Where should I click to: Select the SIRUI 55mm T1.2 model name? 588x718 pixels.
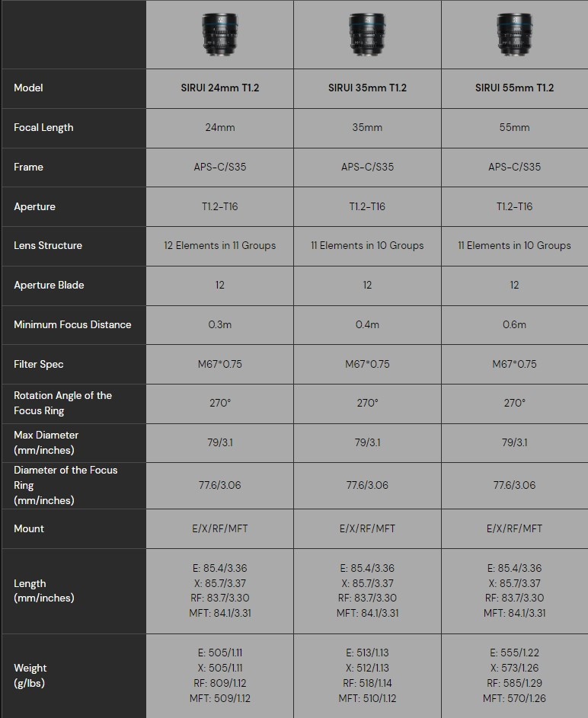pos(514,88)
